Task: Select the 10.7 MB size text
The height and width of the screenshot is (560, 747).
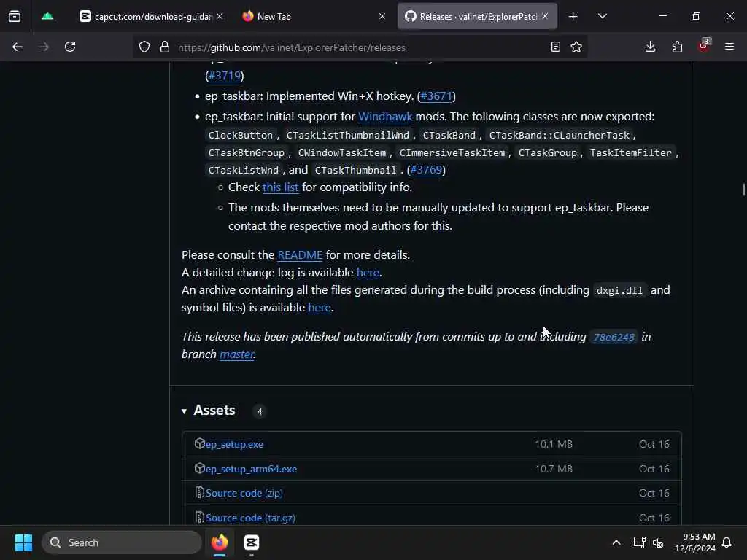Action: (x=554, y=469)
